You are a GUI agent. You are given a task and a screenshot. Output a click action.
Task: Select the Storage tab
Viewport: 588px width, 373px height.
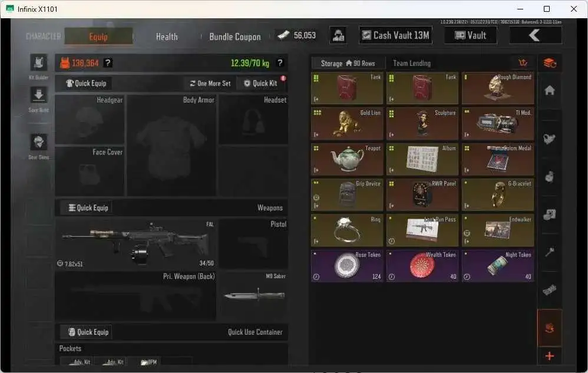pos(348,64)
